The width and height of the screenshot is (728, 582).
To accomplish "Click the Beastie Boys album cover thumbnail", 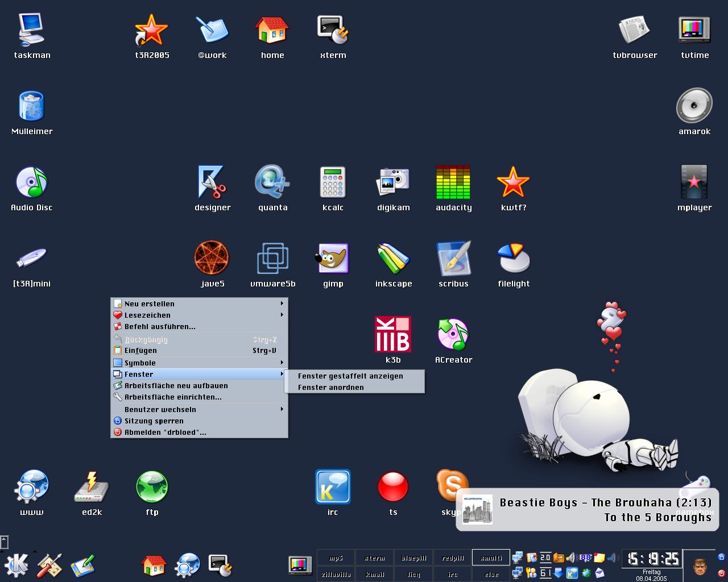I will [477, 509].
